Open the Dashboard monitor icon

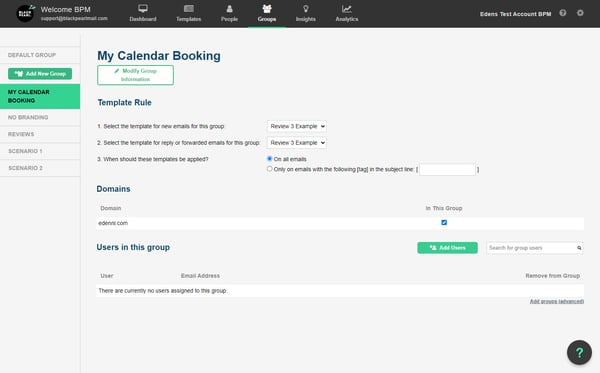(143, 8)
